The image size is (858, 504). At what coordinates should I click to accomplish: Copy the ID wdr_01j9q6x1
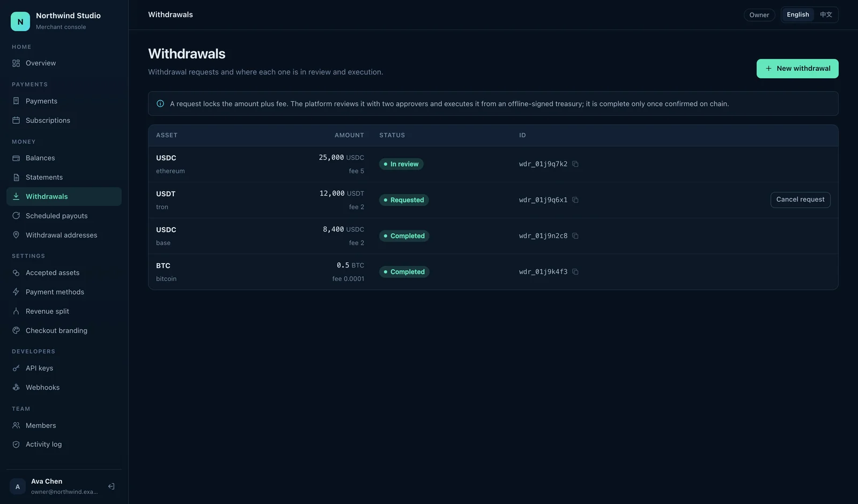(x=575, y=200)
